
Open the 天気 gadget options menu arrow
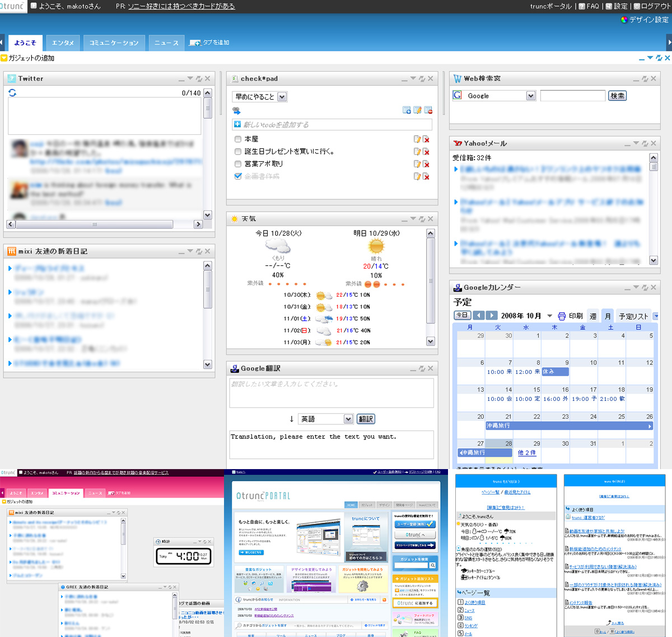click(x=413, y=219)
